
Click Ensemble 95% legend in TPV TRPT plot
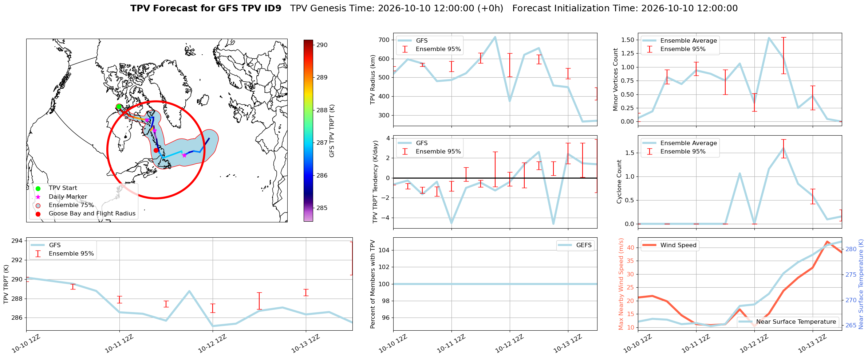coord(63,254)
